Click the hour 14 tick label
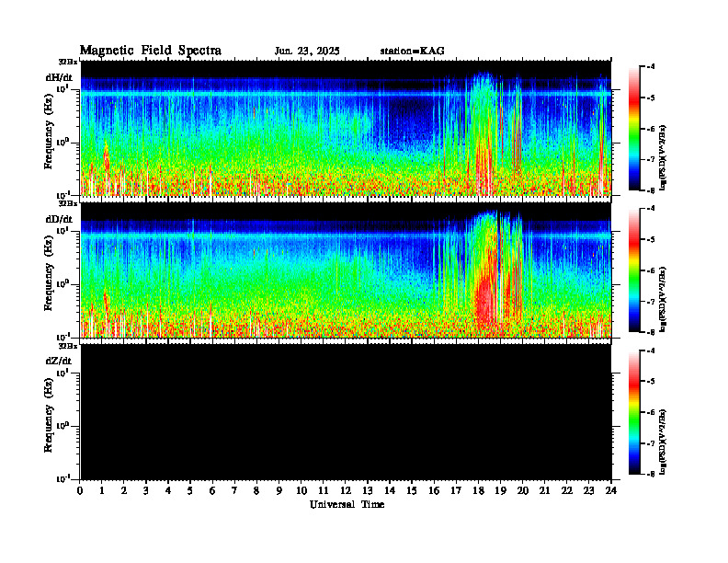 (390, 490)
